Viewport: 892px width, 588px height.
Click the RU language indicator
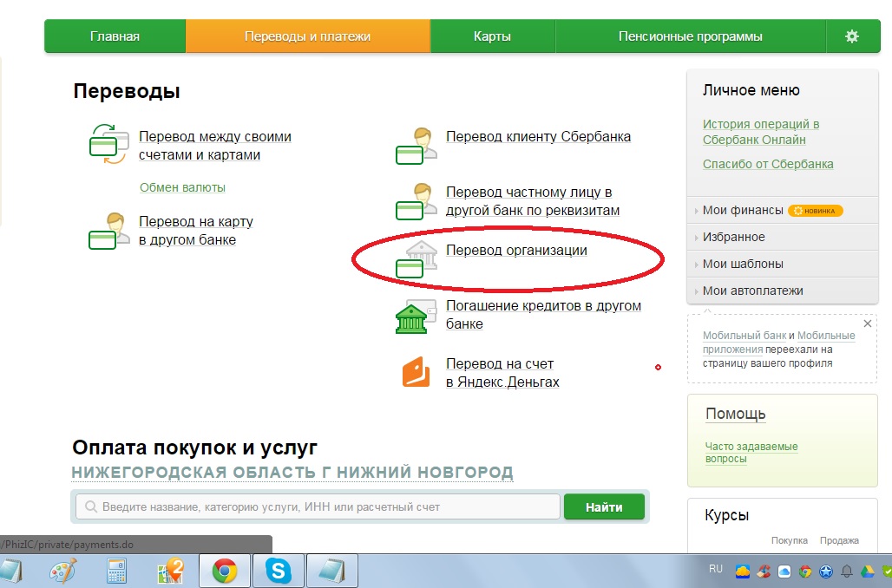click(716, 569)
